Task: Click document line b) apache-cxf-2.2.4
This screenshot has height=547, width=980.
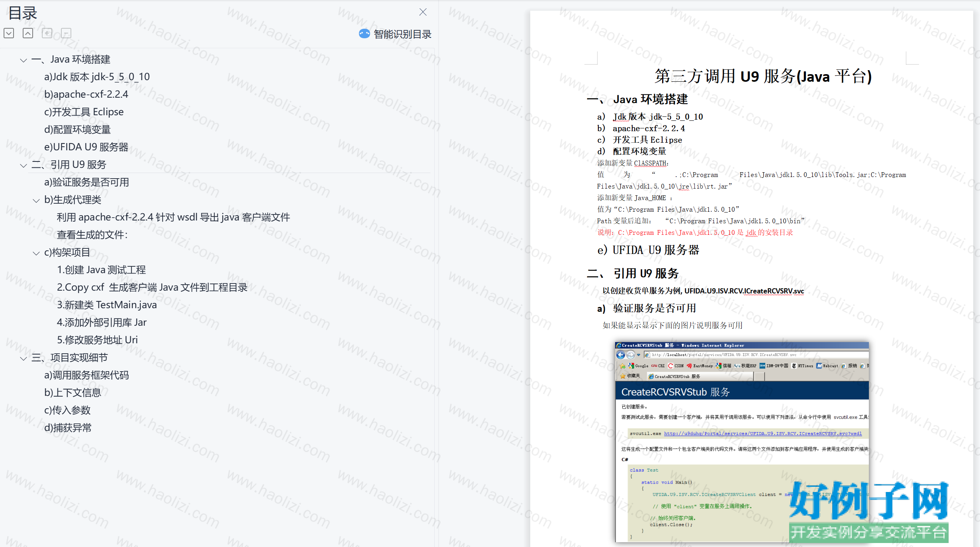Action: (641, 128)
